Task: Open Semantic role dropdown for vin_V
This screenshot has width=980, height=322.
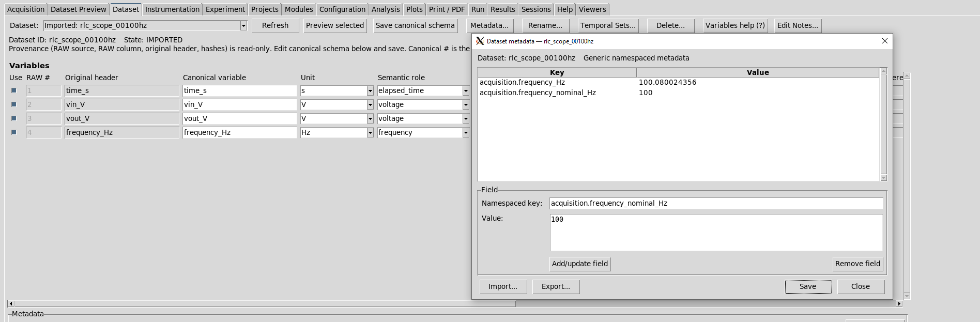Action: [466, 105]
